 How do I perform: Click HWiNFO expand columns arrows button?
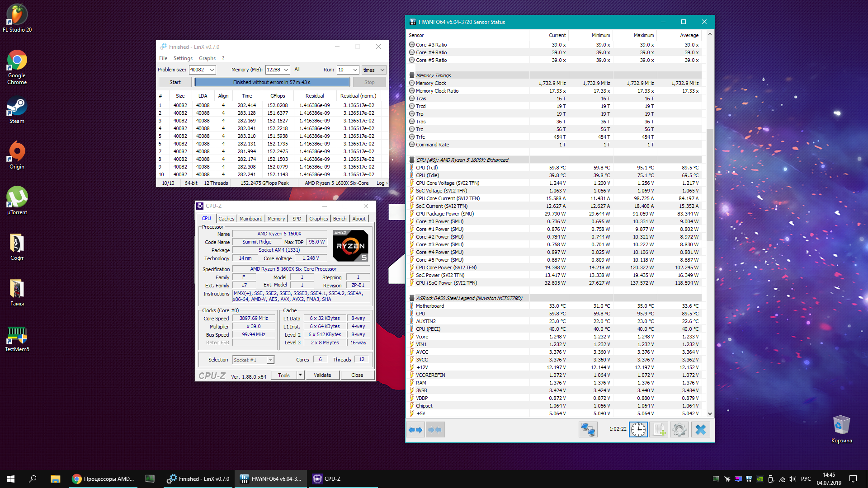pos(415,430)
